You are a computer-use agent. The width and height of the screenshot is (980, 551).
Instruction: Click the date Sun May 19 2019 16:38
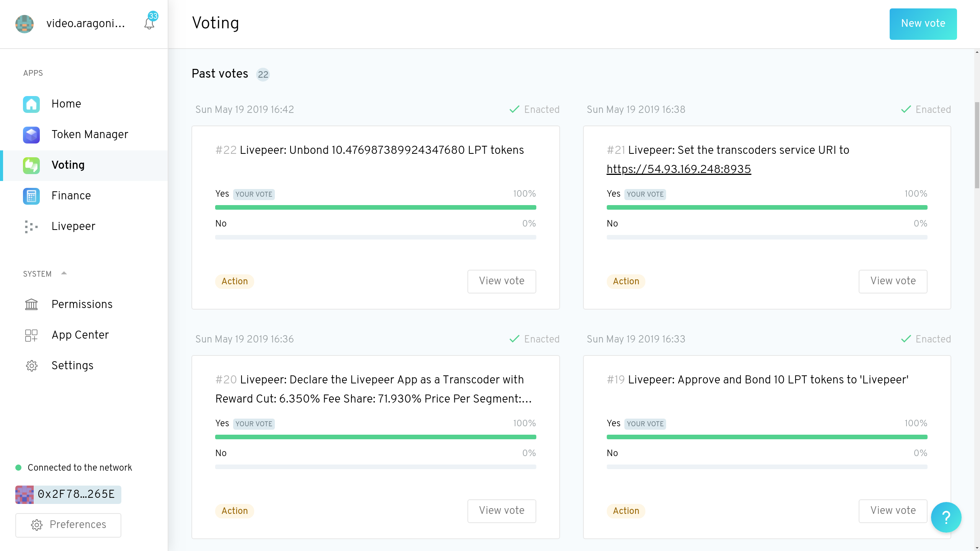click(x=636, y=109)
